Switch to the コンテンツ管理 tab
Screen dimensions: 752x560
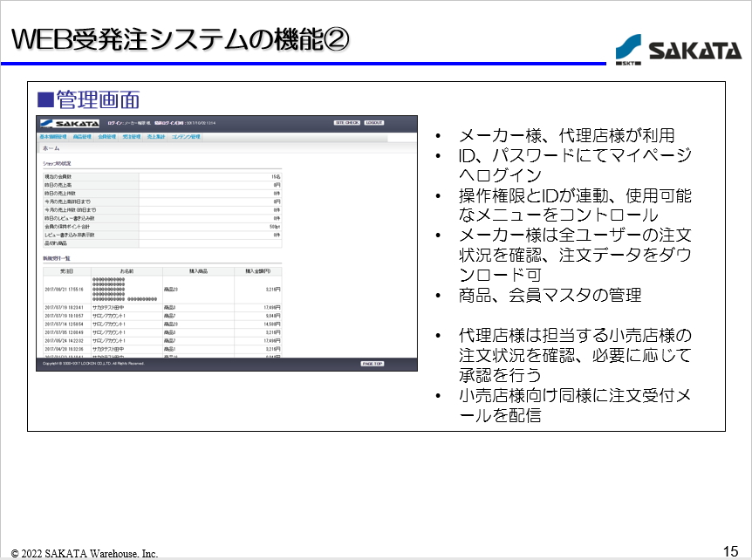click(x=186, y=137)
